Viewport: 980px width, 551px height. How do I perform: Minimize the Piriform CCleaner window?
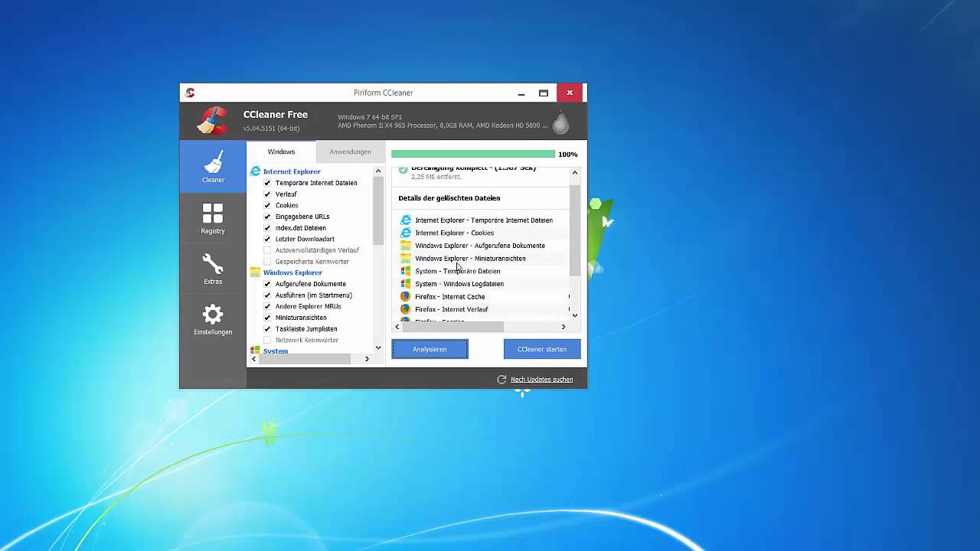pos(521,93)
